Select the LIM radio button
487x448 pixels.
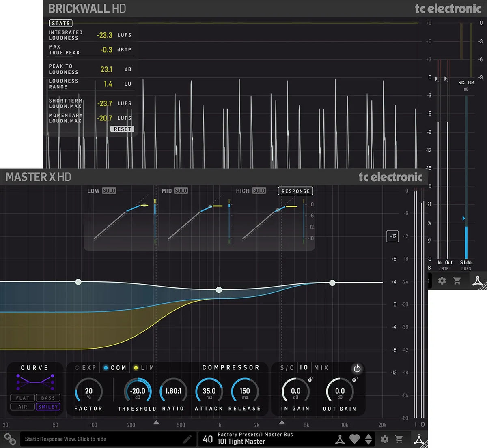click(136, 368)
